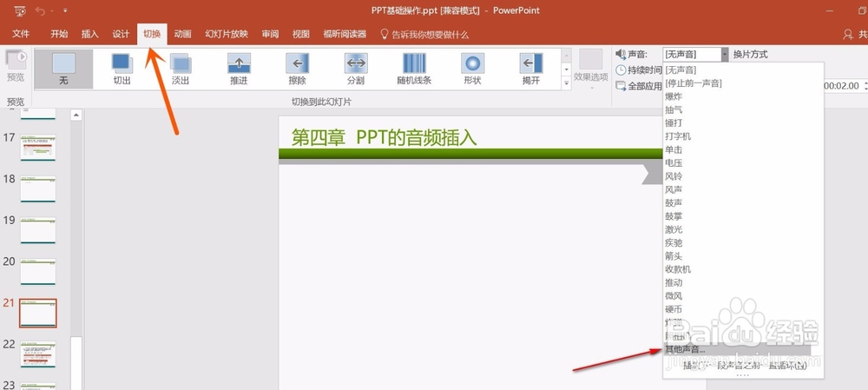Apply the 擦除 wipe transition

297,69
